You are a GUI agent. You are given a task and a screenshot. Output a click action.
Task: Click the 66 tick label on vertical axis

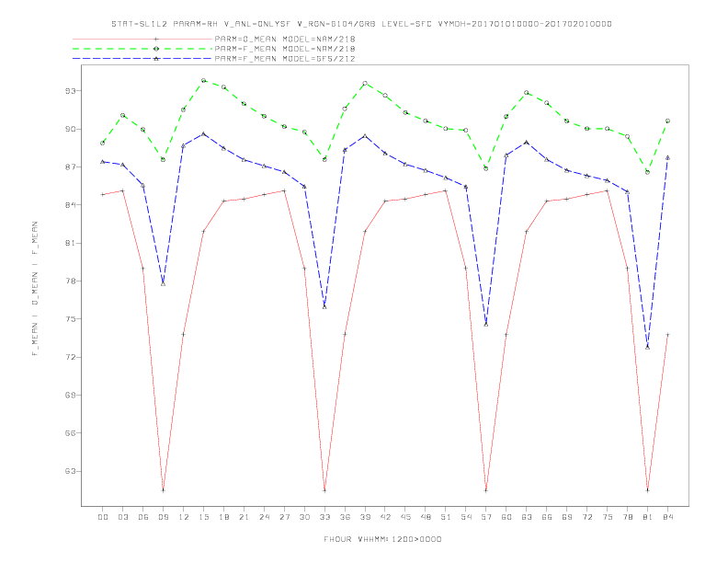pyautogui.click(x=71, y=433)
